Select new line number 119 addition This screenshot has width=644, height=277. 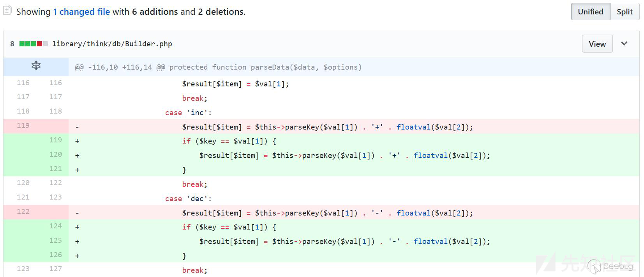pos(55,140)
